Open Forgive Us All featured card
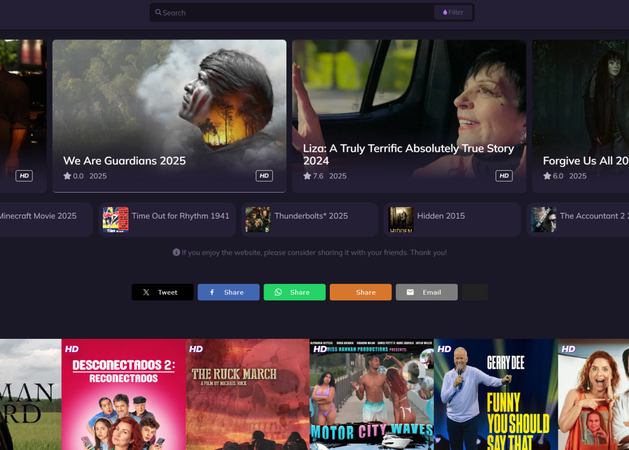This screenshot has height=450, width=629. click(580, 116)
